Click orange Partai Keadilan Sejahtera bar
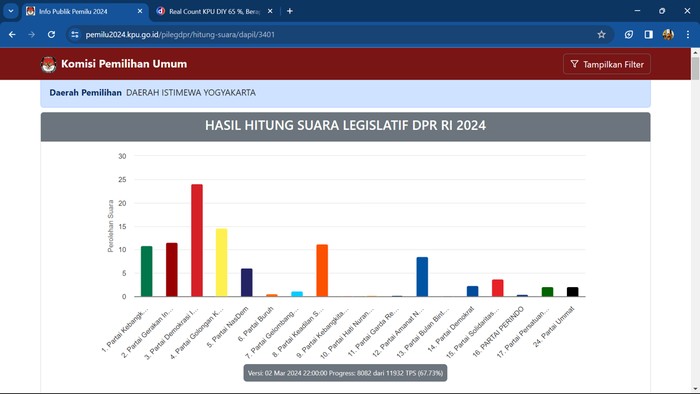The height and width of the screenshot is (394, 700). tap(322, 270)
